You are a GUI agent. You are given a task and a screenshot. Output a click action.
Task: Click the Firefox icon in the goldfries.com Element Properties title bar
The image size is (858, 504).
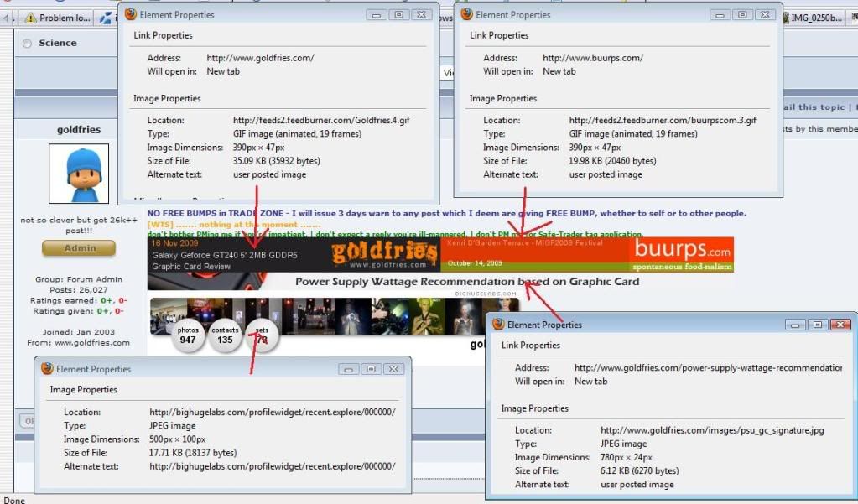(130, 14)
